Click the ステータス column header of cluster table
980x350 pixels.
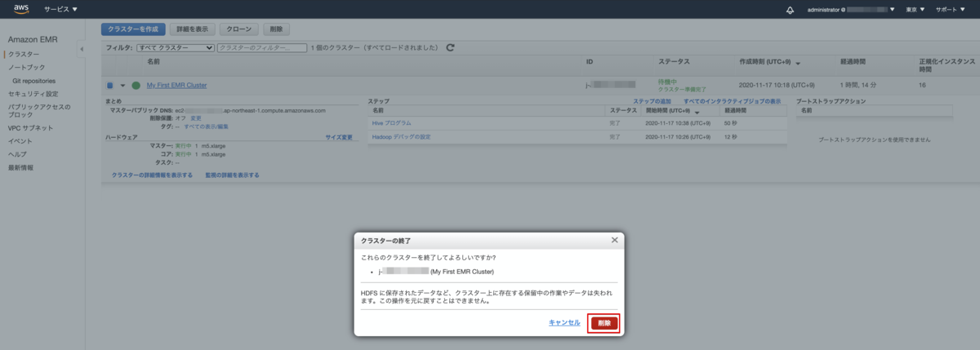coord(674,62)
